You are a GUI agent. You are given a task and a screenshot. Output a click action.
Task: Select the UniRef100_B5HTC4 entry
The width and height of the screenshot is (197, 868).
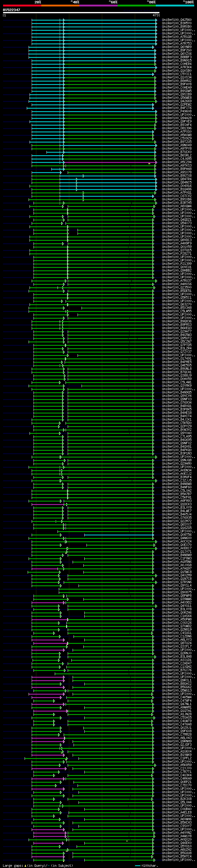click(x=176, y=856)
